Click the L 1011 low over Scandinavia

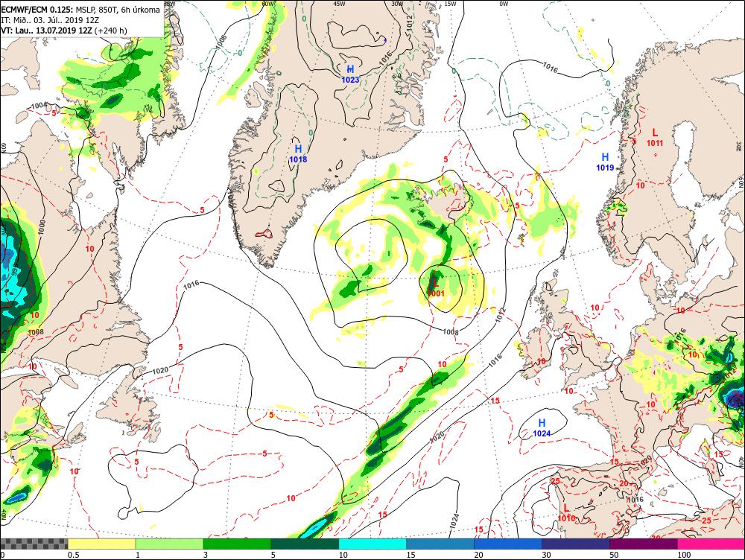tap(655, 137)
